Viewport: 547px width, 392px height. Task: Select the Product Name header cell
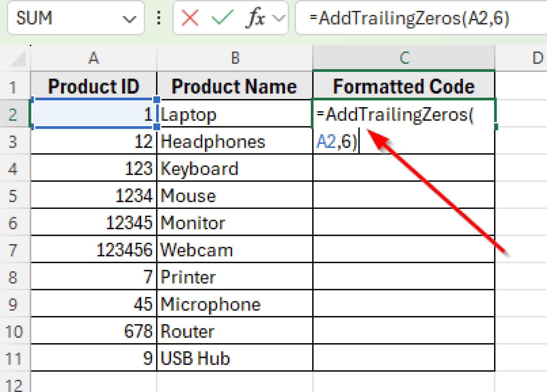(235, 86)
